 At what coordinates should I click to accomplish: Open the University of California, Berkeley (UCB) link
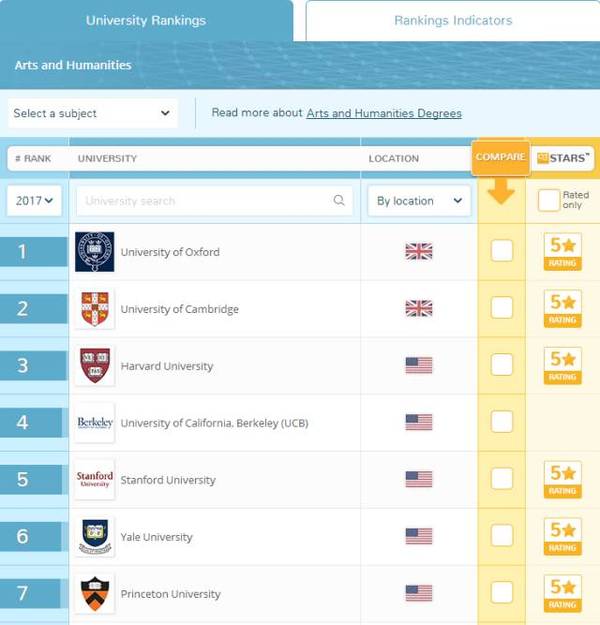(x=214, y=423)
